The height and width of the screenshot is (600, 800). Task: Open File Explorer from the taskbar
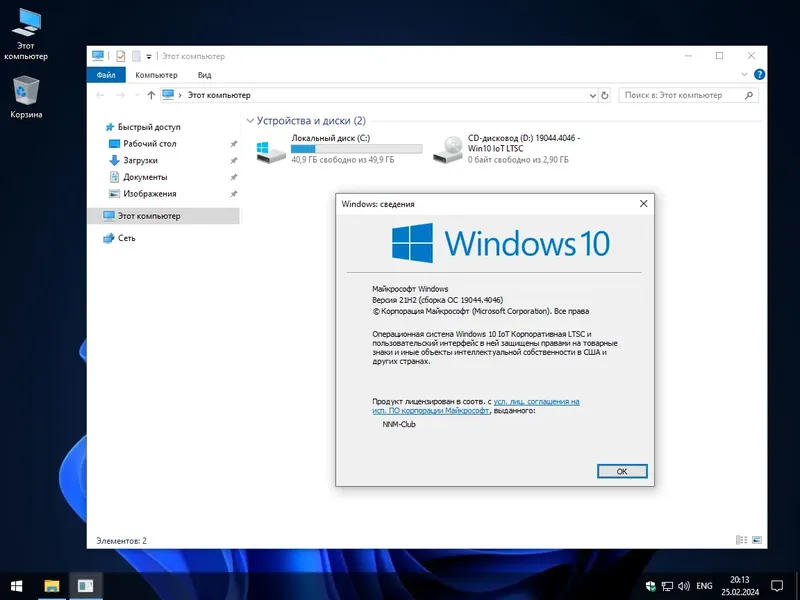[x=52, y=586]
